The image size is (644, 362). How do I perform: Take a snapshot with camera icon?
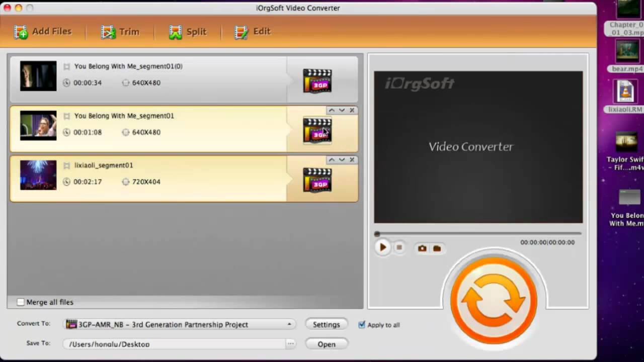click(422, 248)
